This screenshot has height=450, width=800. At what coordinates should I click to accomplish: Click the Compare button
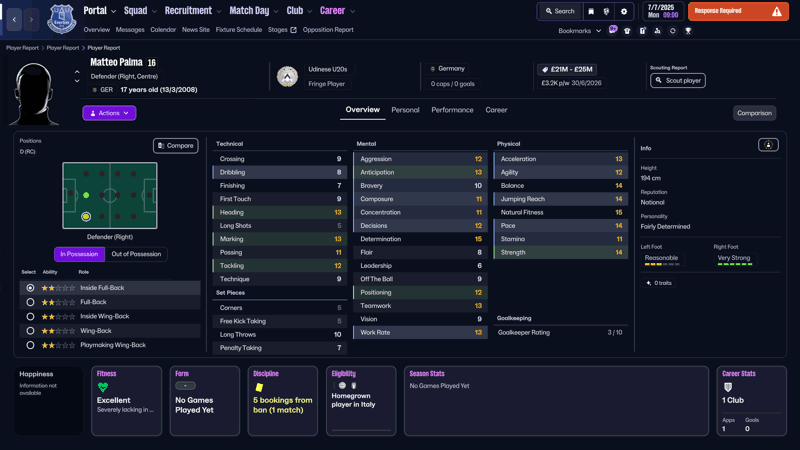click(x=176, y=145)
